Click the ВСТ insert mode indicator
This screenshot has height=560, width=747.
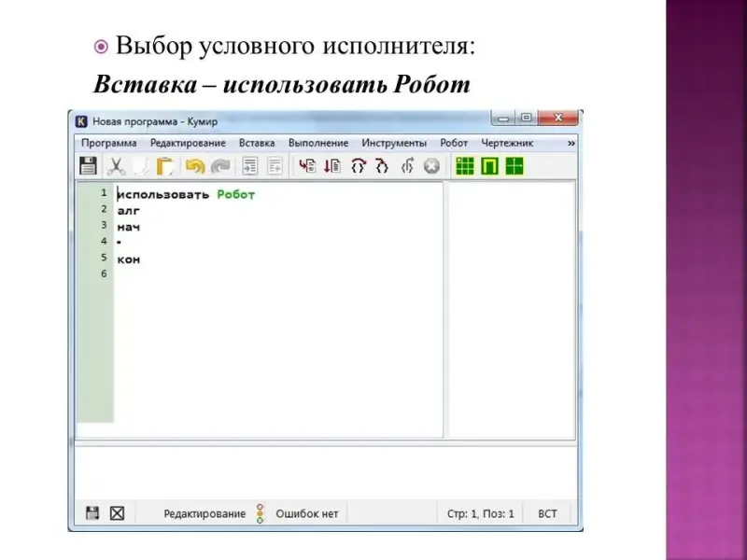pyautogui.click(x=547, y=513)
